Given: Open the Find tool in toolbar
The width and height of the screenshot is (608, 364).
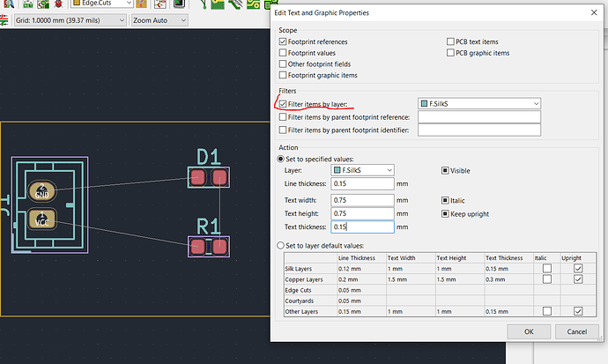Looking at the screenshot, I should (9, 4).
